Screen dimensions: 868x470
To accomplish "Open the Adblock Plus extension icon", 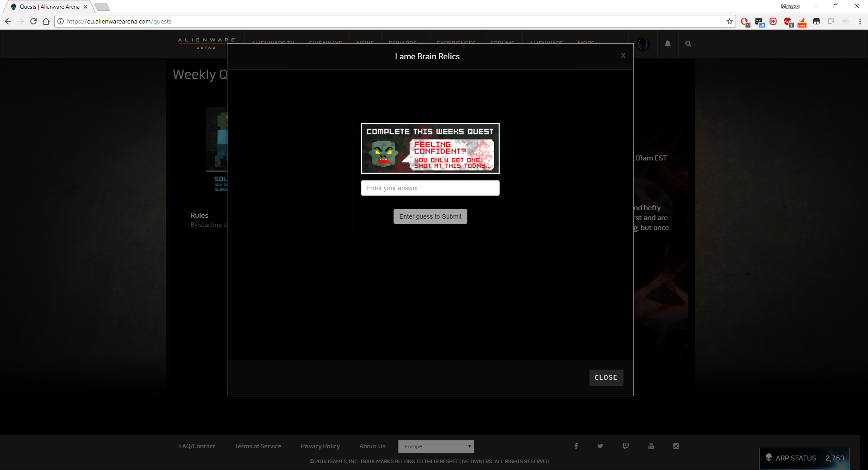I will pyautogui.click(x=788, y=22).
